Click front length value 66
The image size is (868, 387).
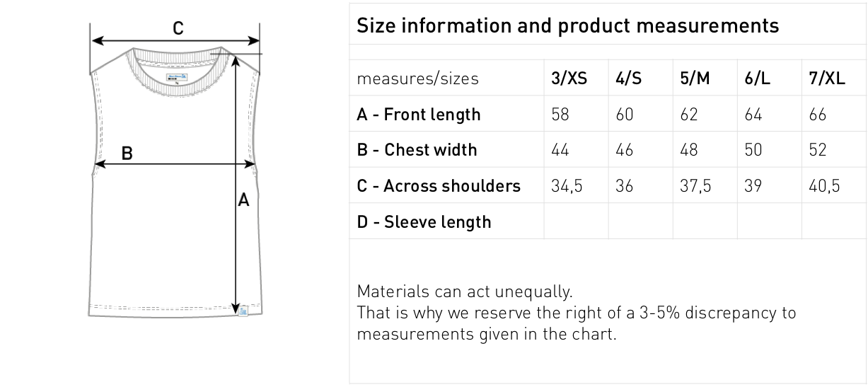click(x=817, y=115)
